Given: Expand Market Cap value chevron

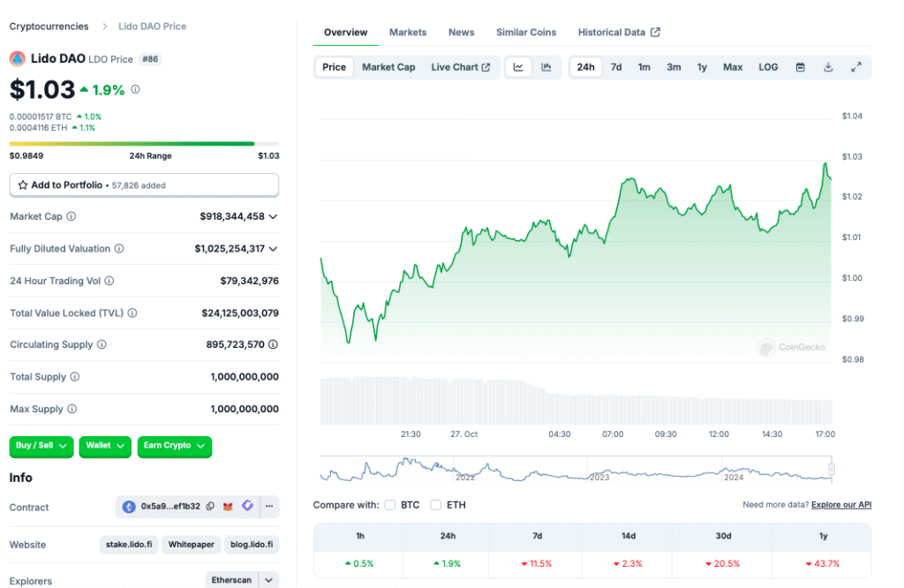Looking at the screenshot, I should pyautogui.click(x=274, y=217).
